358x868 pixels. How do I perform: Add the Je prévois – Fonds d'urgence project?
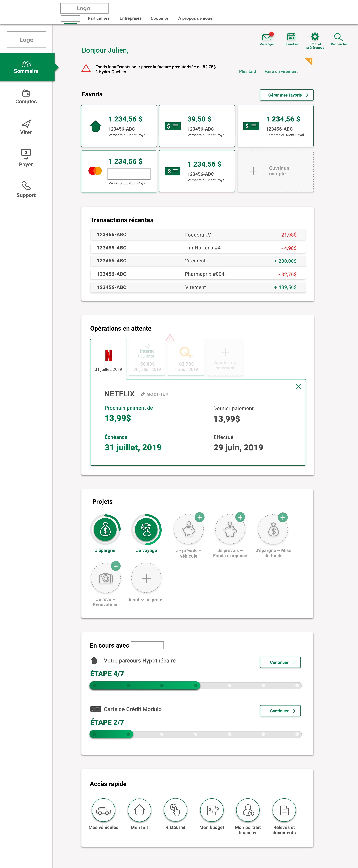pyautogui.click(x=240, y=517)
